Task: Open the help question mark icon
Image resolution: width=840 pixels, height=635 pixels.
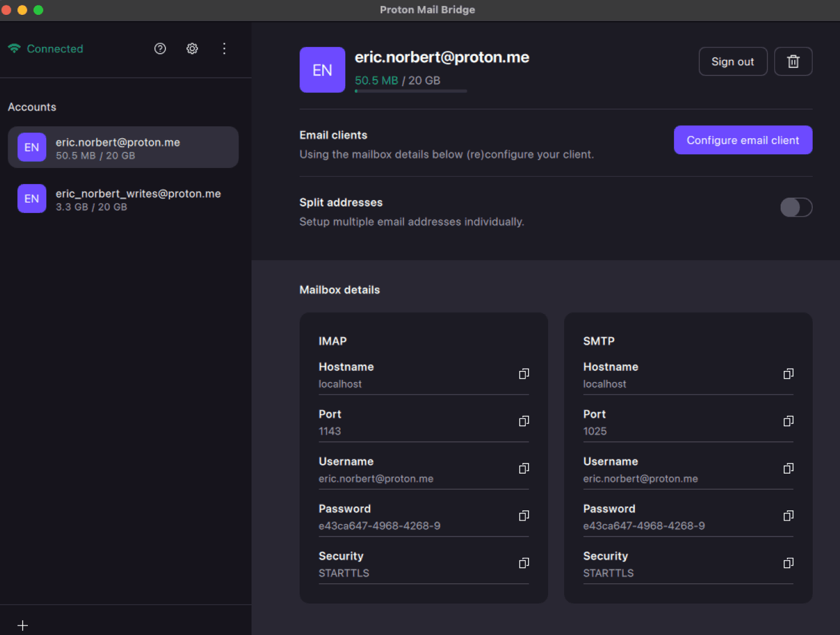Action: pos(160,49)
